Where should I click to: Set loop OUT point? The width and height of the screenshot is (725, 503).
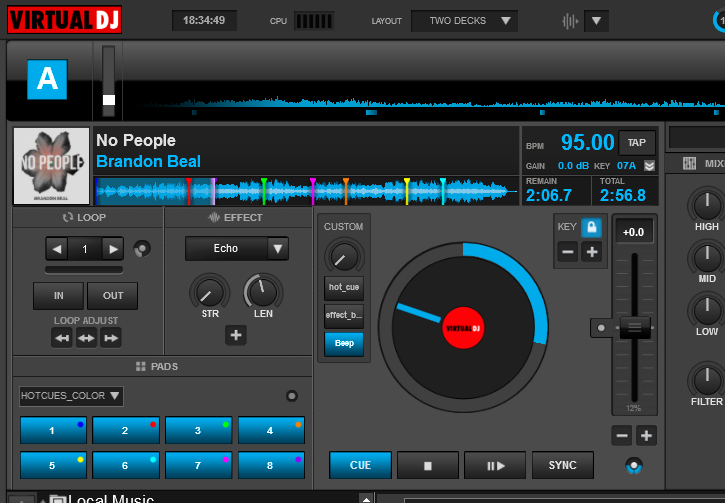pos(113,296)
